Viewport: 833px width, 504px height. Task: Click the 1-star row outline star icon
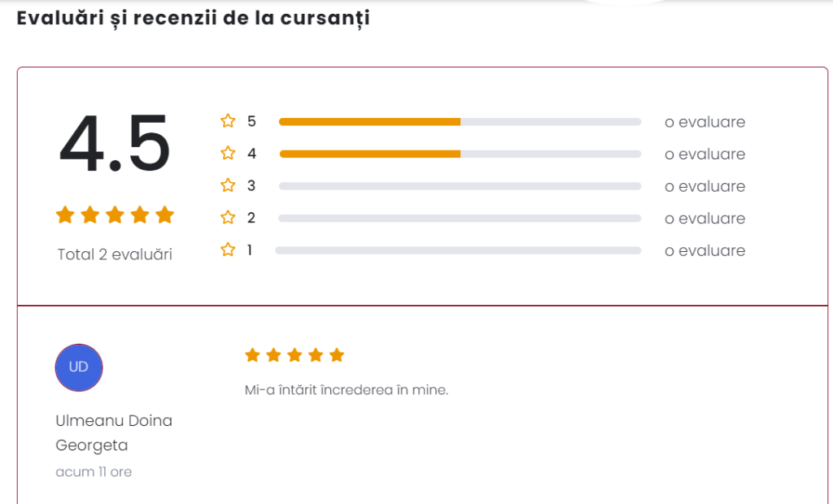tap(228, 250)
